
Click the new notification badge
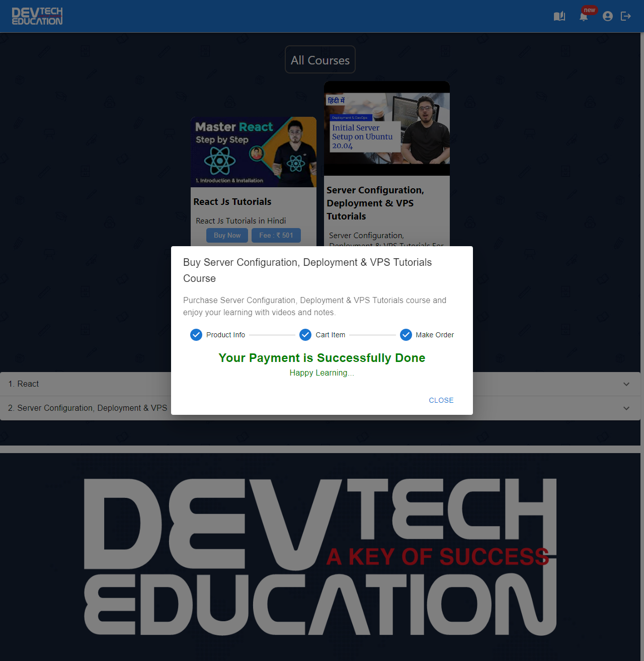(x=589, y=10)
